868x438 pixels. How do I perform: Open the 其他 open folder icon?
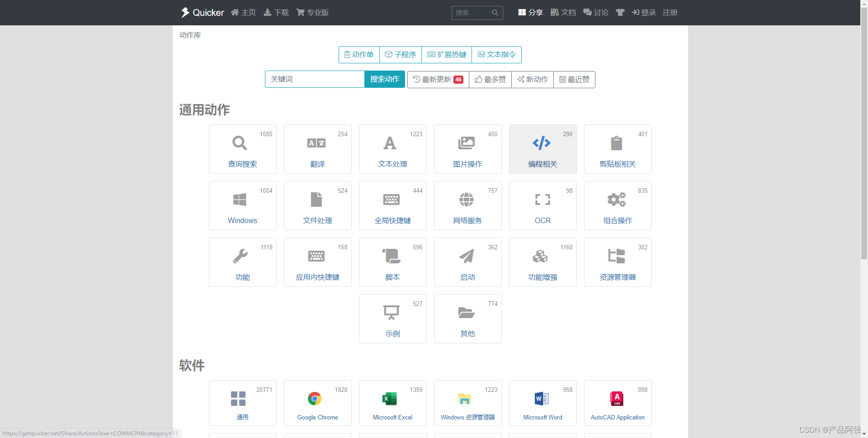click(x=466, y=313)
